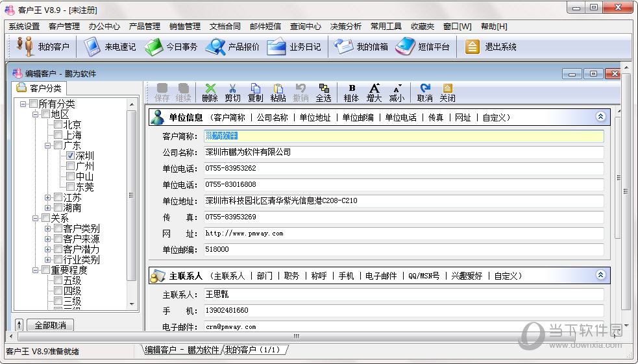The image size is (638, 364).
Task: Collapse the 重要程度 tree node
Action: coord(36,270)
